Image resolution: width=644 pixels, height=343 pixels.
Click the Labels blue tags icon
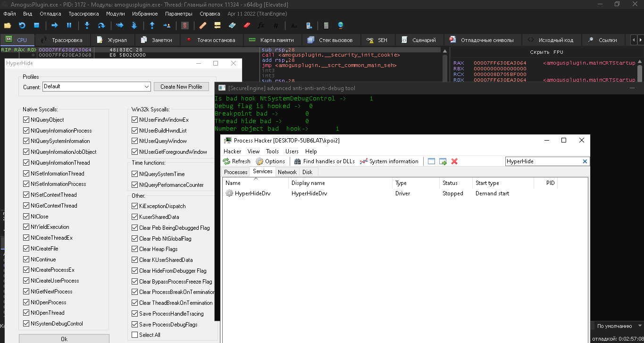[232, 25]
